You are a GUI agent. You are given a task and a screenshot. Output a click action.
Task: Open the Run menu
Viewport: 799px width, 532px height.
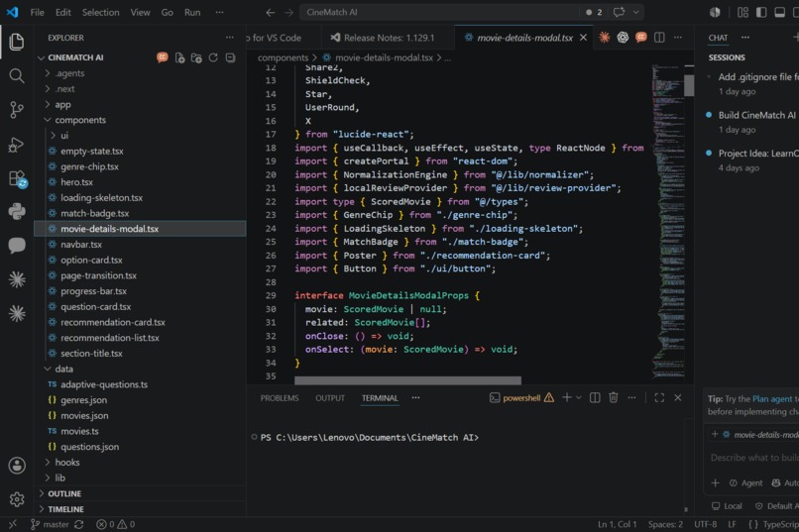(x=192, y=12)
